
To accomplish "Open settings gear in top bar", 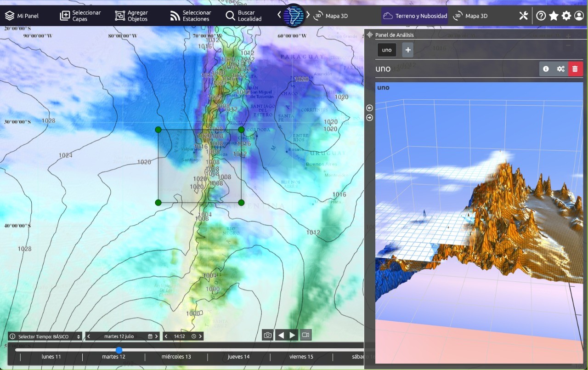I will point(566,16).
